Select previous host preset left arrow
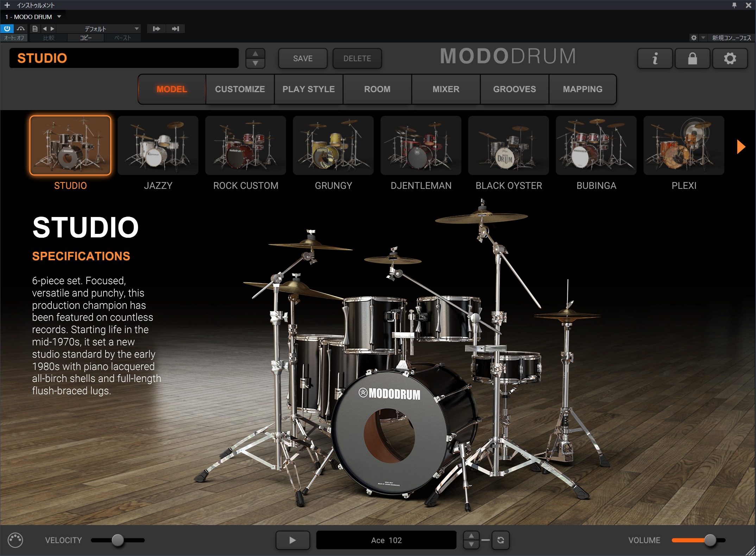Image resolution: width=756 pixels, height=556 pixels. (45, 28)
